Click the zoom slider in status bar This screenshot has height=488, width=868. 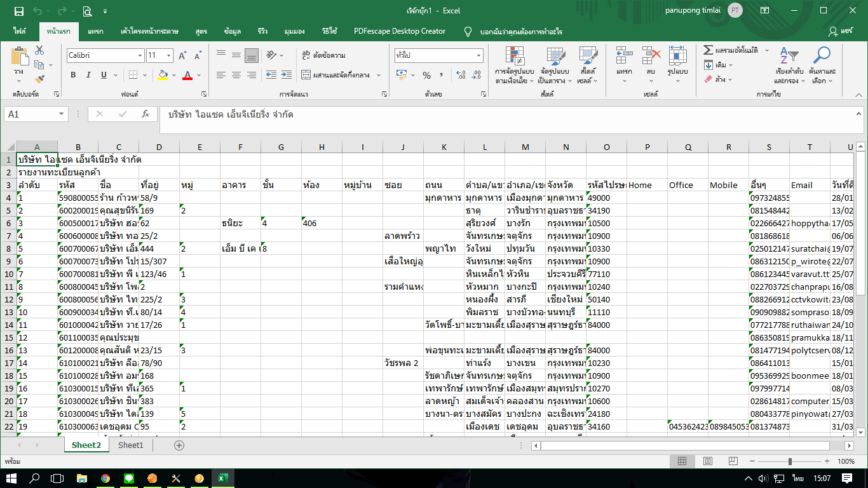(790, 461)
